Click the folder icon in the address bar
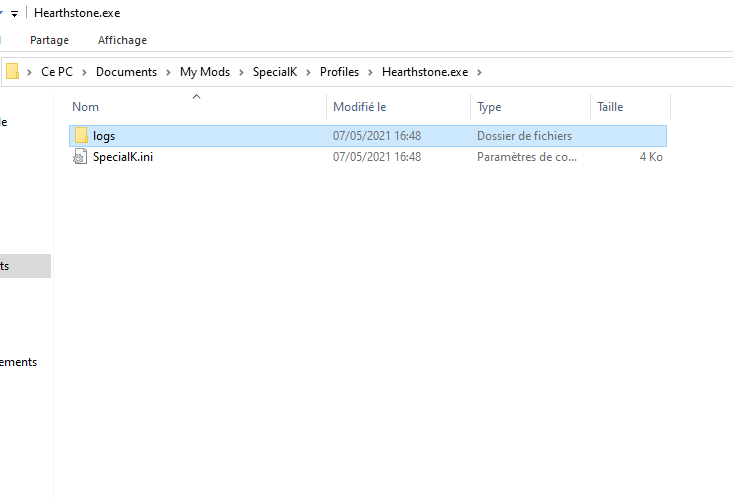This screenshot has height=502, width=733. pyautogui.click(x=13, y=72)
